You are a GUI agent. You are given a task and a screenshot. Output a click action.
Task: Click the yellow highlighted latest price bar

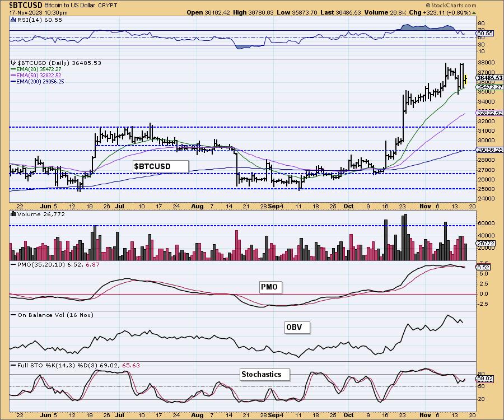tap(466, 79)
